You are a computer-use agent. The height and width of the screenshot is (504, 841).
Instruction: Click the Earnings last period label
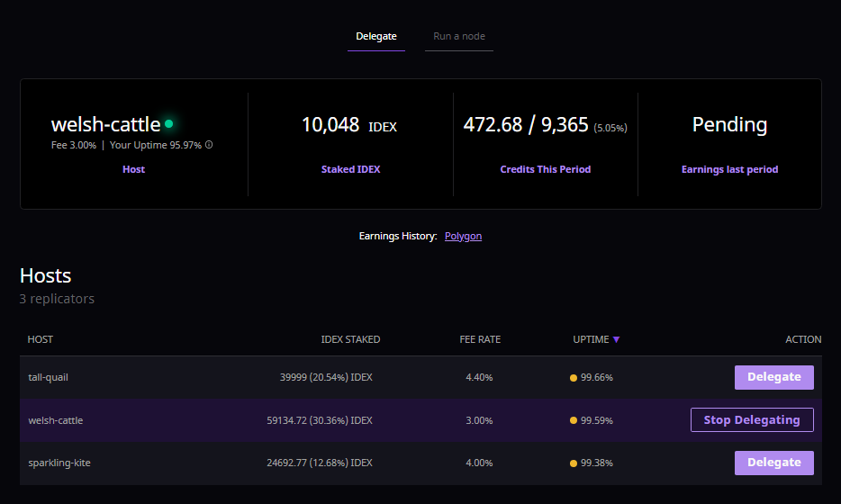(x=729, y=169)
